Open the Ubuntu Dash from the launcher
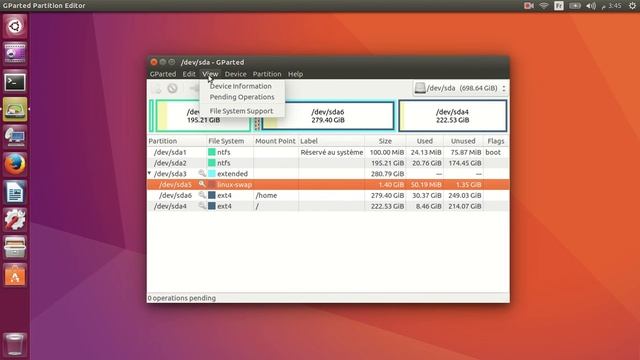 click(15, 27)
